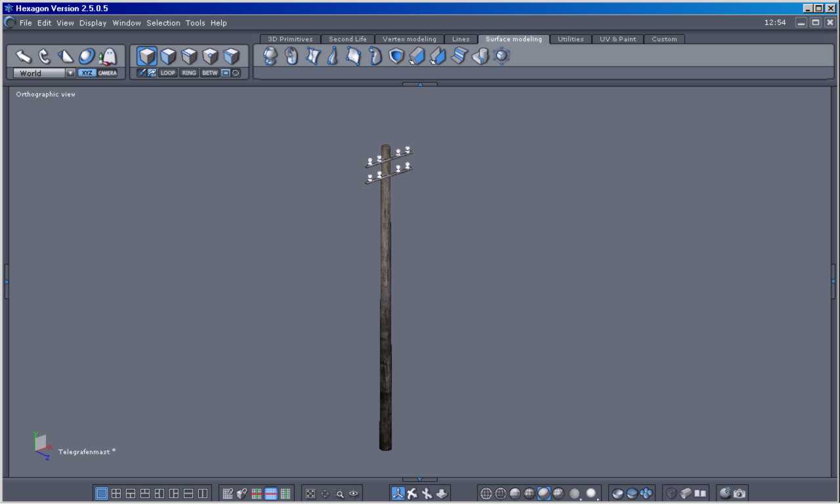Switch to the Lines tab
The height and width of the screenshot is (504, 840).
(461, 39)
